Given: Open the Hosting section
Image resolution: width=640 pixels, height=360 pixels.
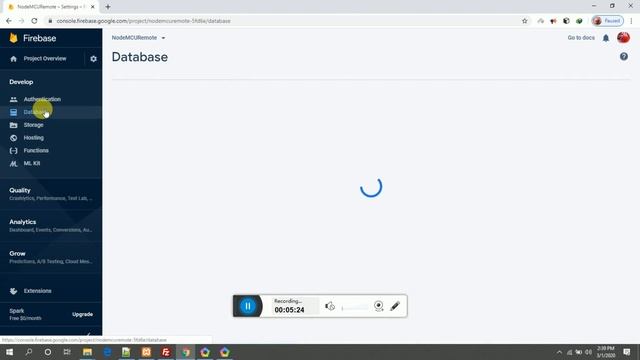Looking at the screenshot, I should [x=33, y=138].
